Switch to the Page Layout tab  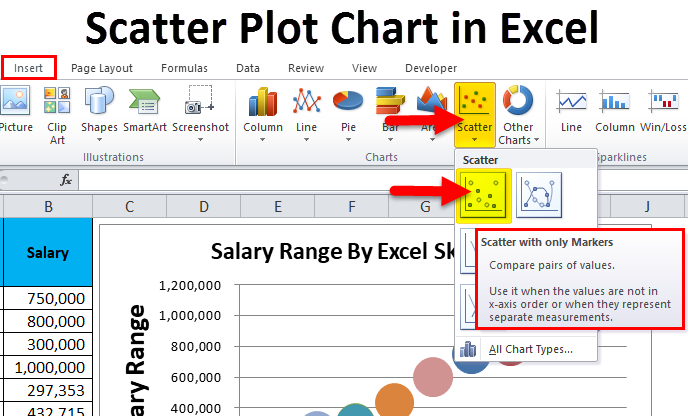click(x=102, y=68)
